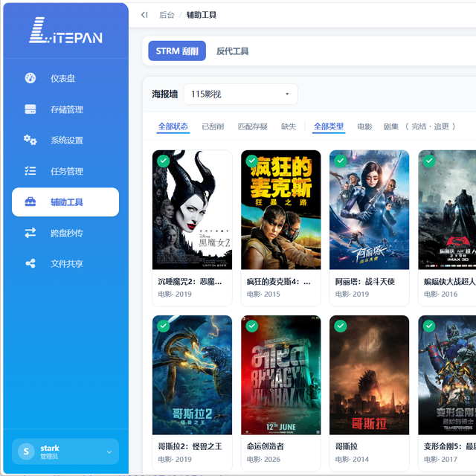Open the 疯狂的麦克斯4 poster thumbnail
Viewport: 476px width, 476px height.
coord(281,210)
